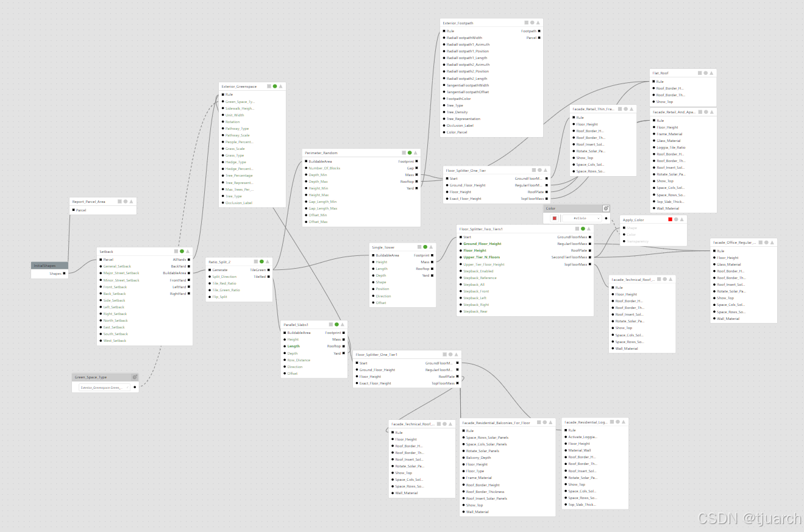804x532 pixels.
Task: Collapse Apply_Color node with its triangle
Action: [682, 219]
